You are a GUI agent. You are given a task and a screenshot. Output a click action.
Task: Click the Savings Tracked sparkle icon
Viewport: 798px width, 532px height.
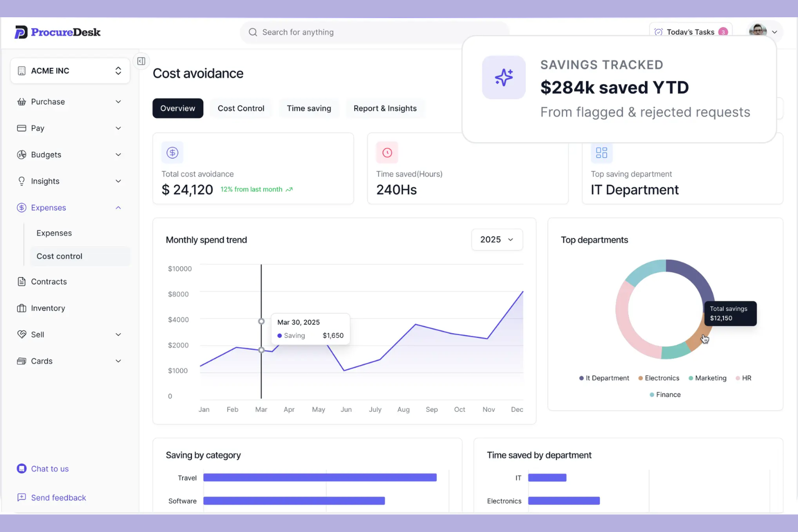tap(504, 77)
